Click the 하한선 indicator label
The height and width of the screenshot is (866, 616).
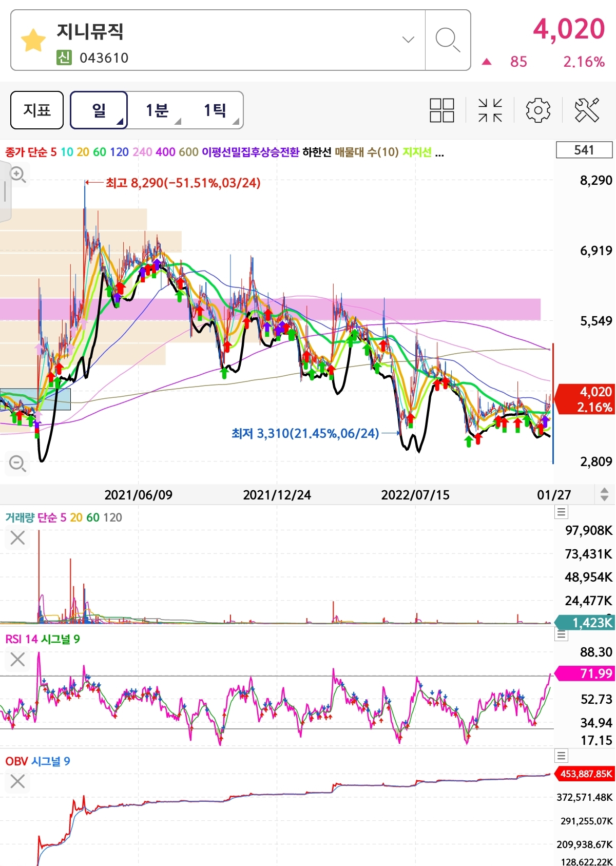(317, 152)
